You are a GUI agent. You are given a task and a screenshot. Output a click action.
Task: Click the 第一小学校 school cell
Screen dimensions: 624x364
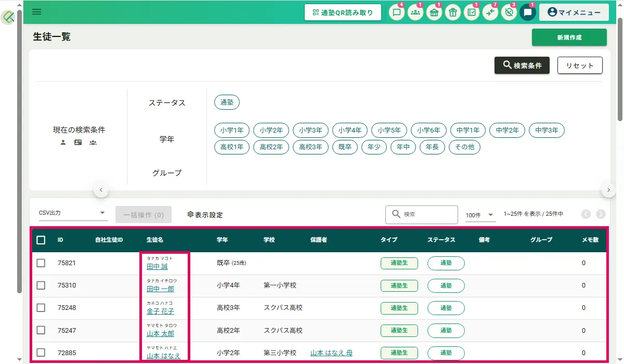(280, 285)
